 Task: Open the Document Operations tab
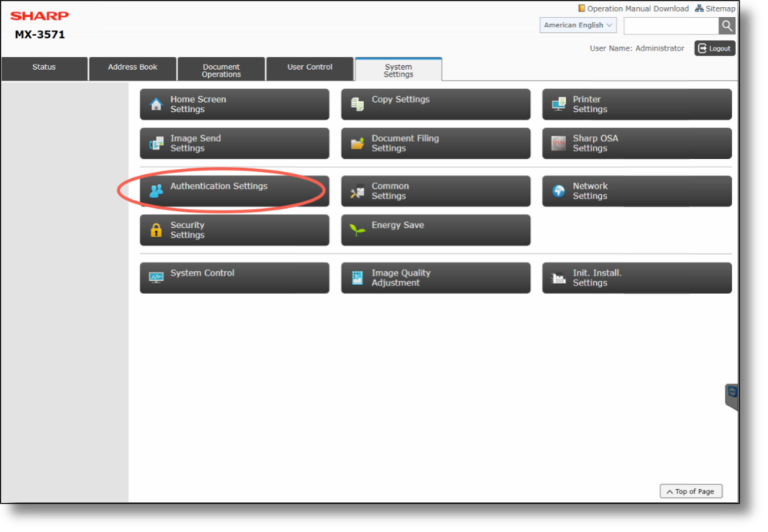point(221,68)
